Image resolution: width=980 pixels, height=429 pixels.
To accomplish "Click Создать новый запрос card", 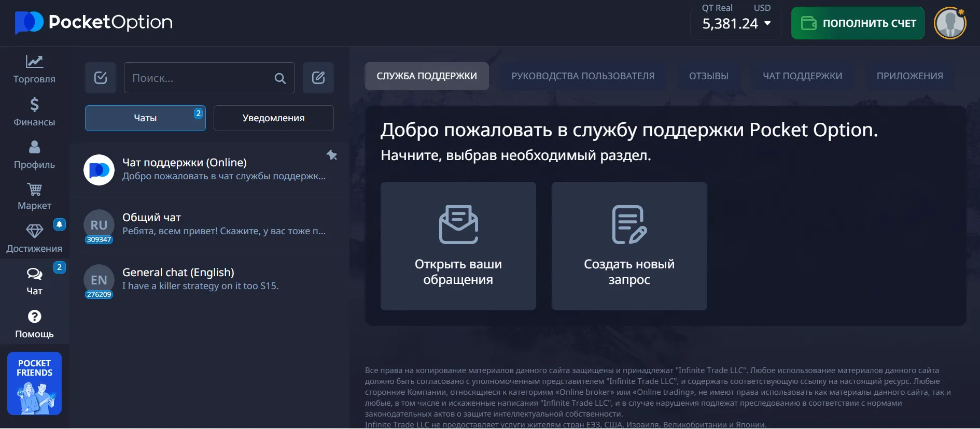I will click(x=629, y=246).
